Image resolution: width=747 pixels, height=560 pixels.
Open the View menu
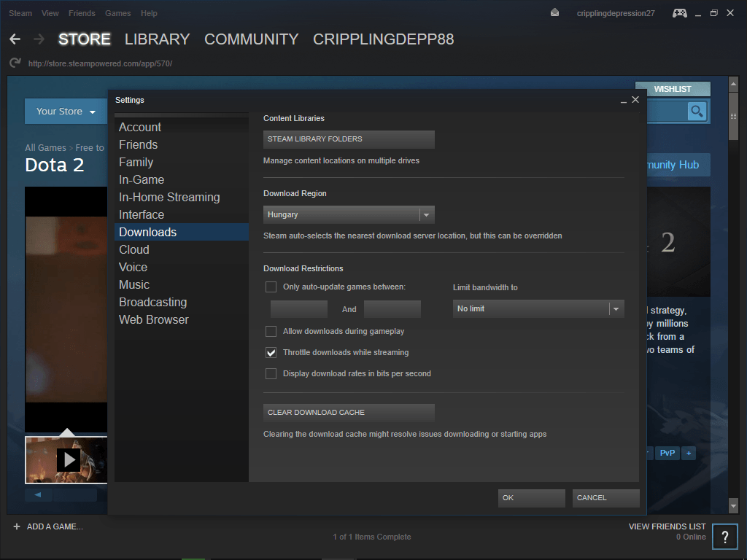pos(50,13)
